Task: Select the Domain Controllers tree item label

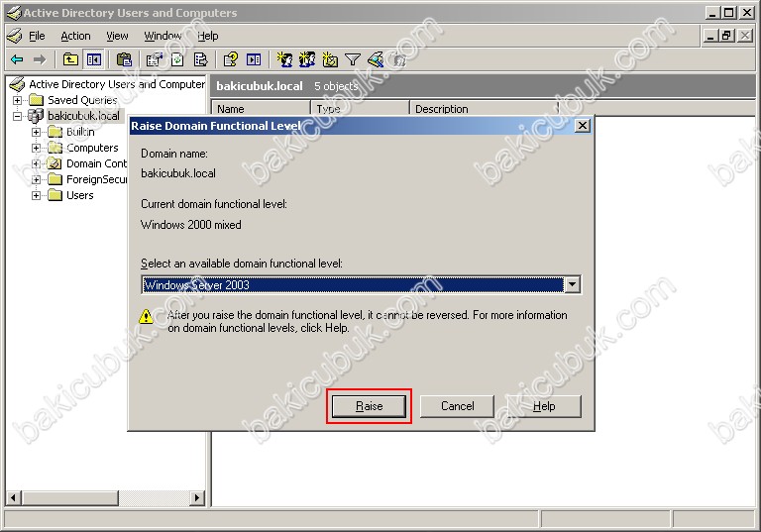Action: [96, 163]
